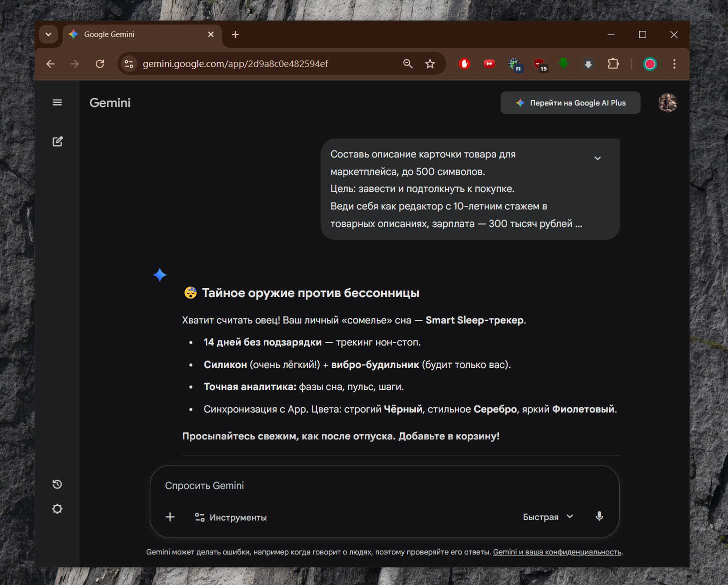The image size is (728, 585).
Task: Open the browser extensions puzzle icon
Action: tap(613, 64)
